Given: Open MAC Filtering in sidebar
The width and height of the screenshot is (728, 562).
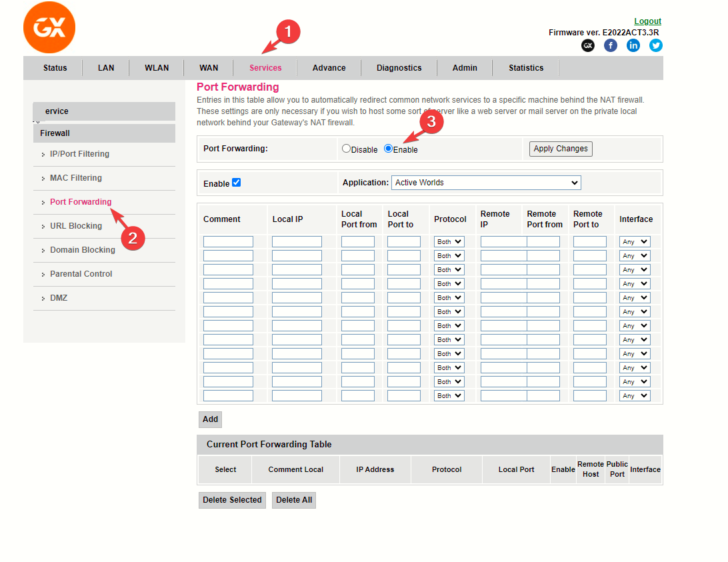Looking at the screenshot, I should point(76,178).
